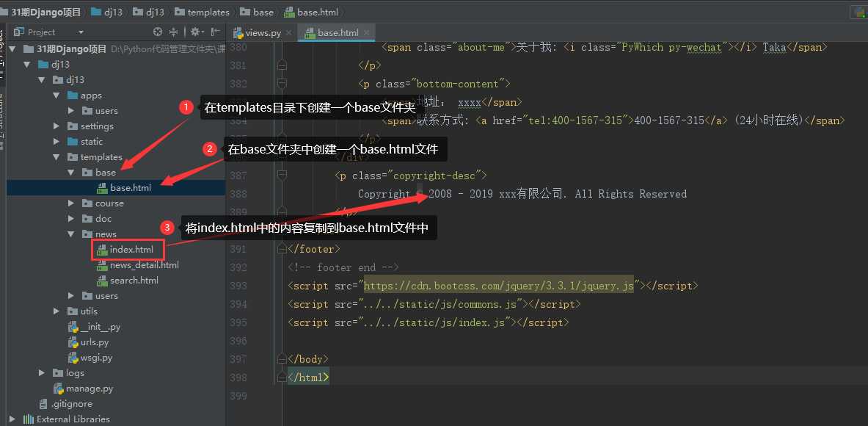The image size is (868, 426).
Task: Click templates in the breadcrumb bar
Action: point(203,12)
